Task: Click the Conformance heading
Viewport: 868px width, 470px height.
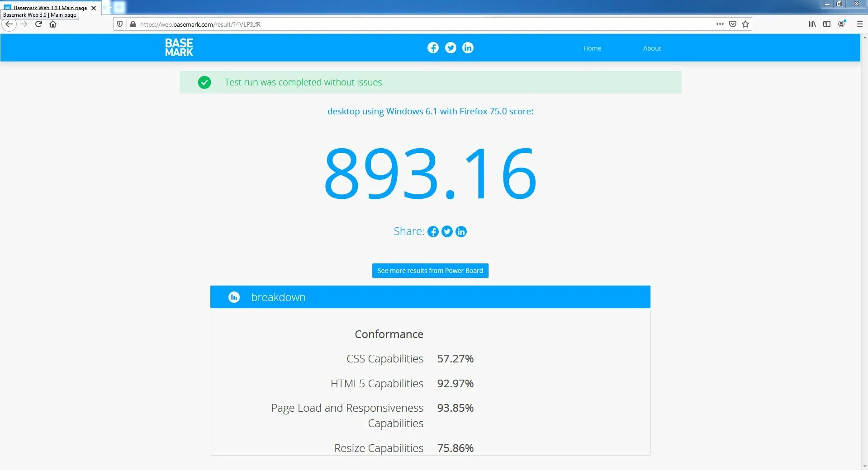Action: pyautogui.click(x=389, y=334)
